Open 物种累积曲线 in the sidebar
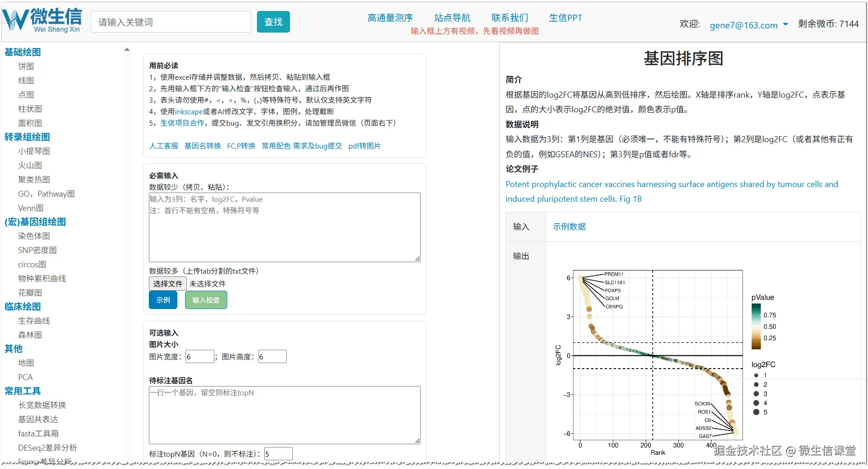Screen dimensions: 868x469 pos(42,279)
